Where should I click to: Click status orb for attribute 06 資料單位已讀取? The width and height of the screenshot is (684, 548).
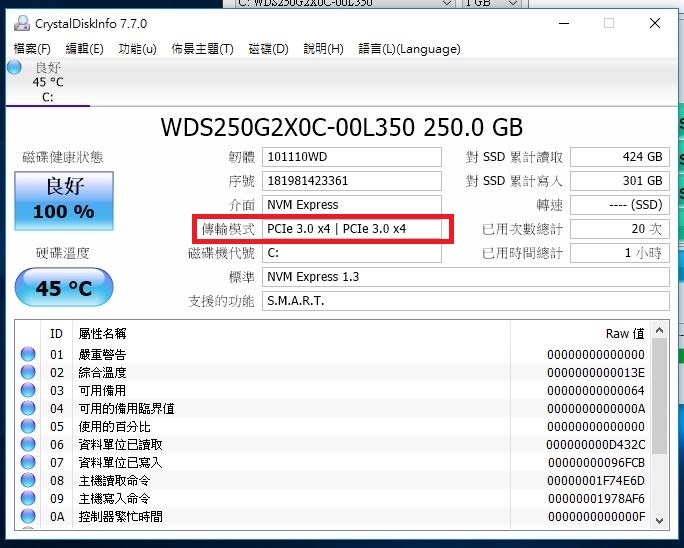(28, 444)
